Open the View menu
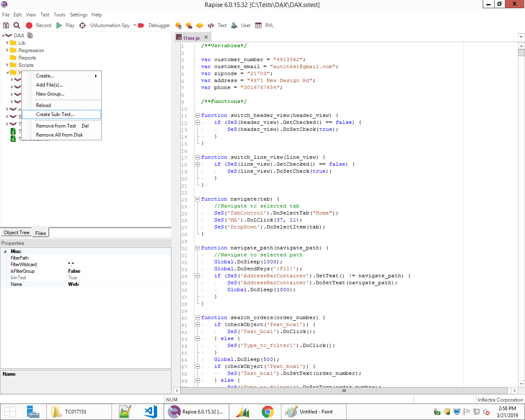 pos(31,15)
